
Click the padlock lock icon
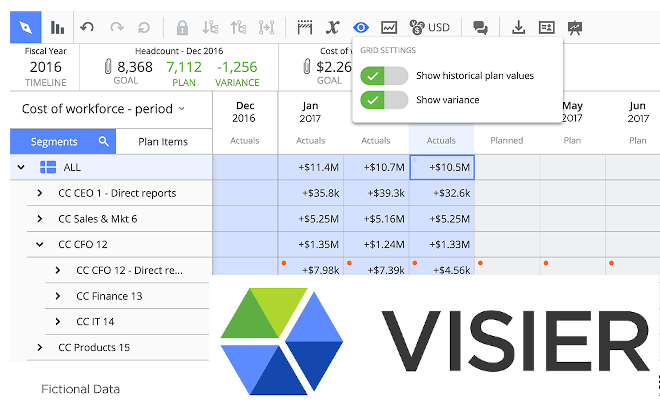(x=182, y=28)
